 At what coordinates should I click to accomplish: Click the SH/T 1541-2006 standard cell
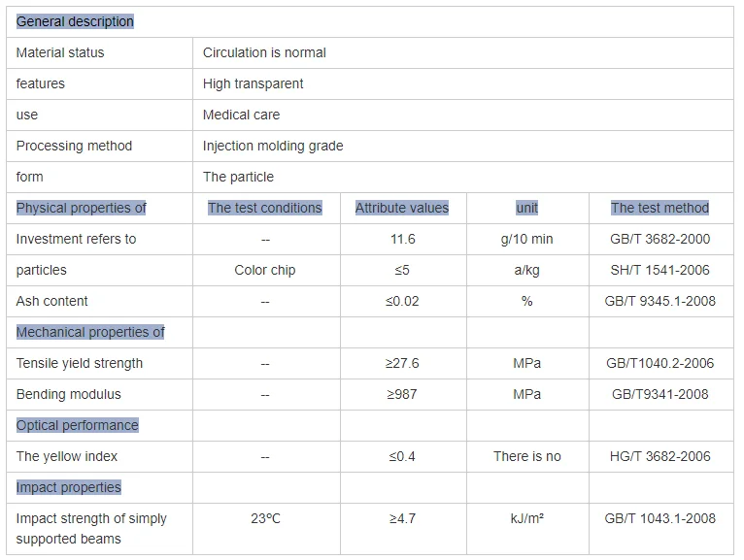pos(660,270)
